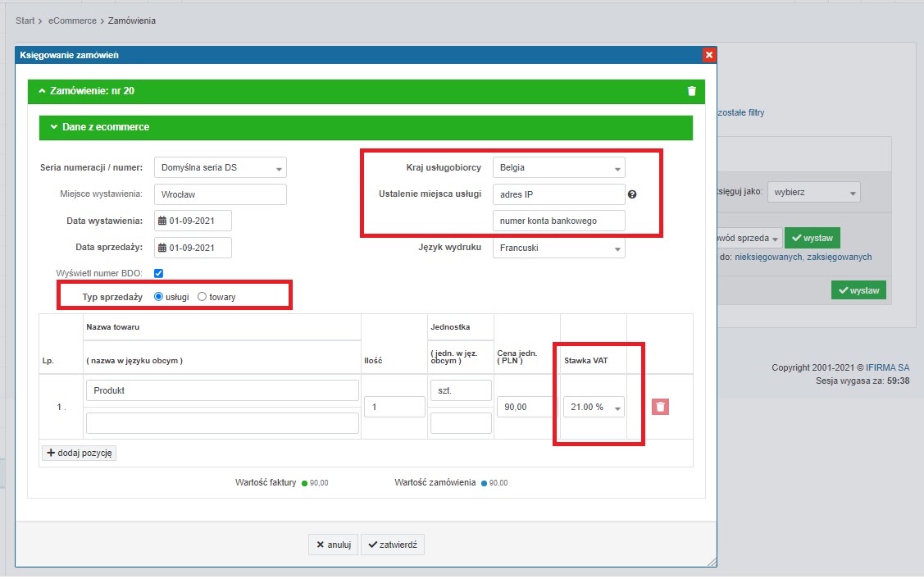
Task: Open dowód sprzedaży dropdown in background page
Action: (749, 238)
